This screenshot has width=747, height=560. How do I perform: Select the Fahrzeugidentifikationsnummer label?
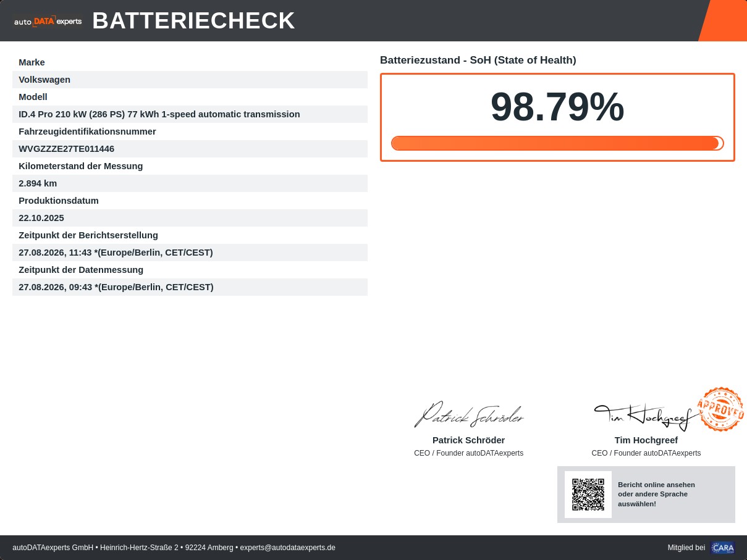pos(87,132)
